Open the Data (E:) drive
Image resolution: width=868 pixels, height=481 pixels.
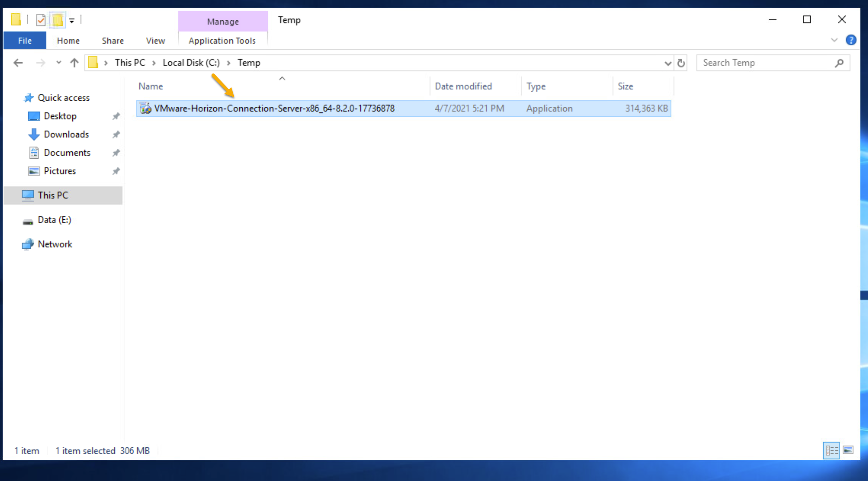click(x=54, y=220)
